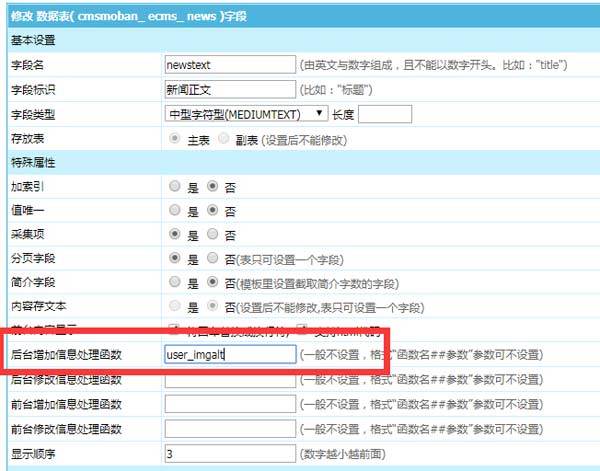The width and height of the screenshot is (600, 471).
Task: Click the 长度 length input field
Action: click(385, 114)
